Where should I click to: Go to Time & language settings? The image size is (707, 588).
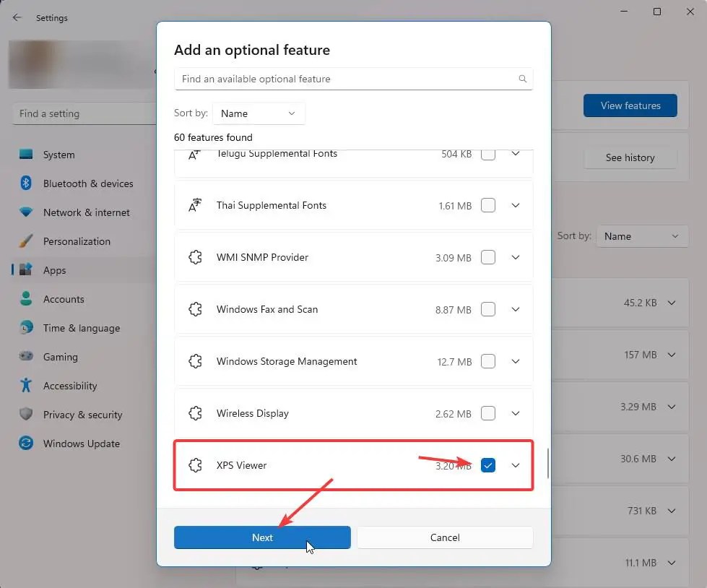pos(81,328)
